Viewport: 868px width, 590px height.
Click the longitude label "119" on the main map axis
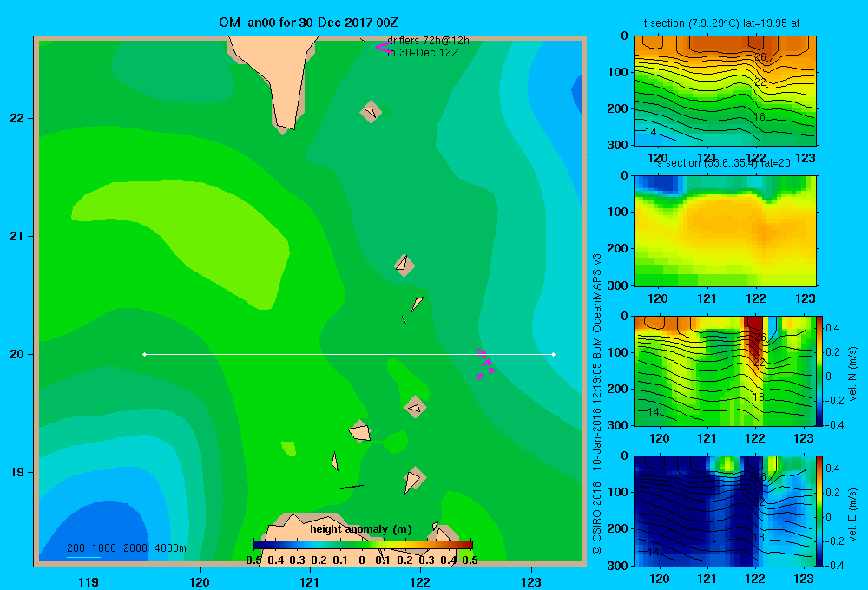(x=89, y=582)
